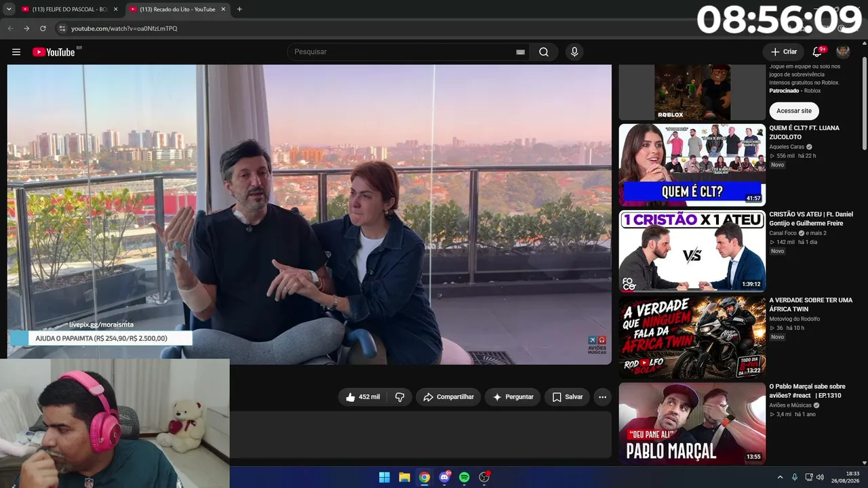
Task: Start voice search with the microphone icon
Action: [x=574, y=52]
